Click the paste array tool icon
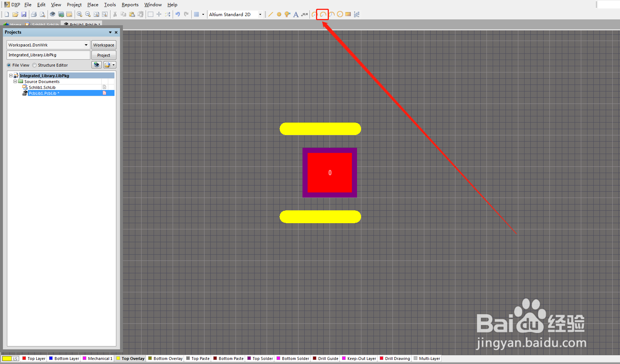Viewport: 620px width, 364px height. (x=357, y=14)
